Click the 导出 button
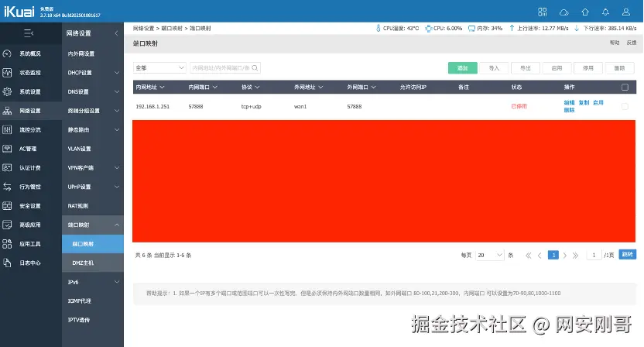Viewport: 644px width, 347px height. click(526, 68)
